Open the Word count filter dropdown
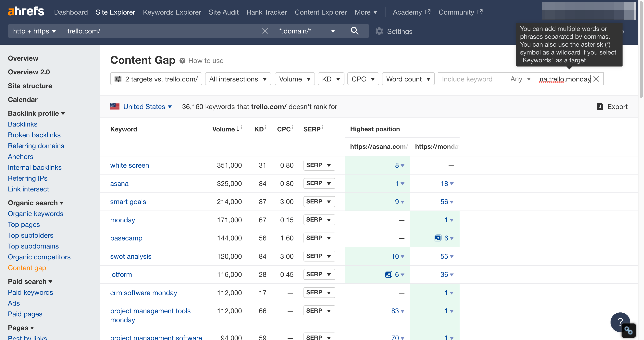The width and height of the screenshot is (644, 340). [x=408, y=79]
